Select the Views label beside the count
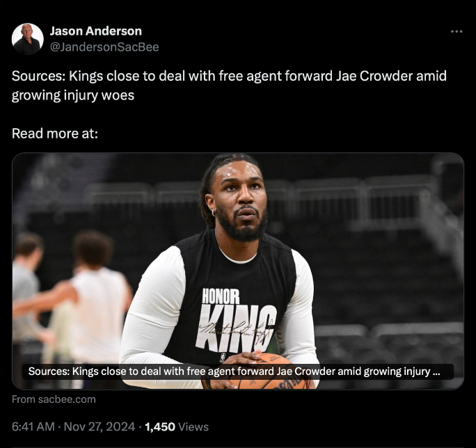Screen dimensions: 476x448 pyautogui.click(x=193, y=426)
